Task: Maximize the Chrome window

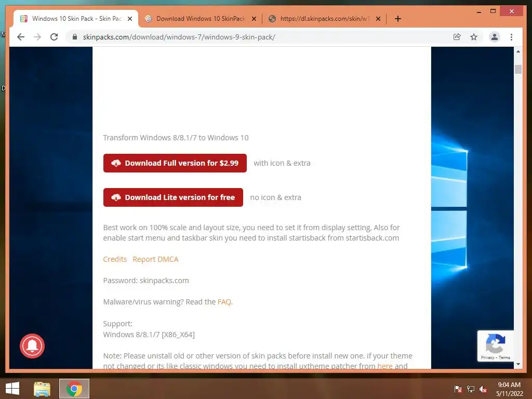Action: point(493,11)
